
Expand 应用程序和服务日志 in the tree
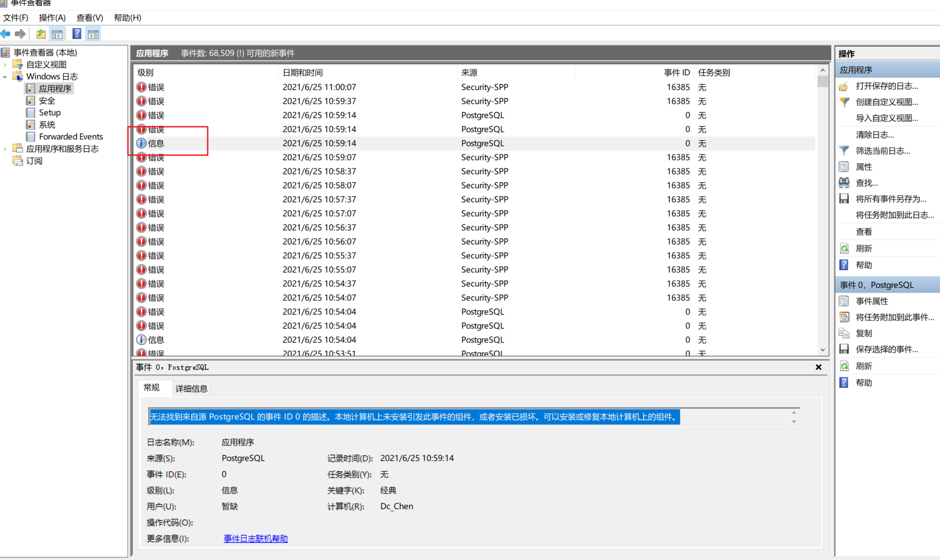point(4,148)
